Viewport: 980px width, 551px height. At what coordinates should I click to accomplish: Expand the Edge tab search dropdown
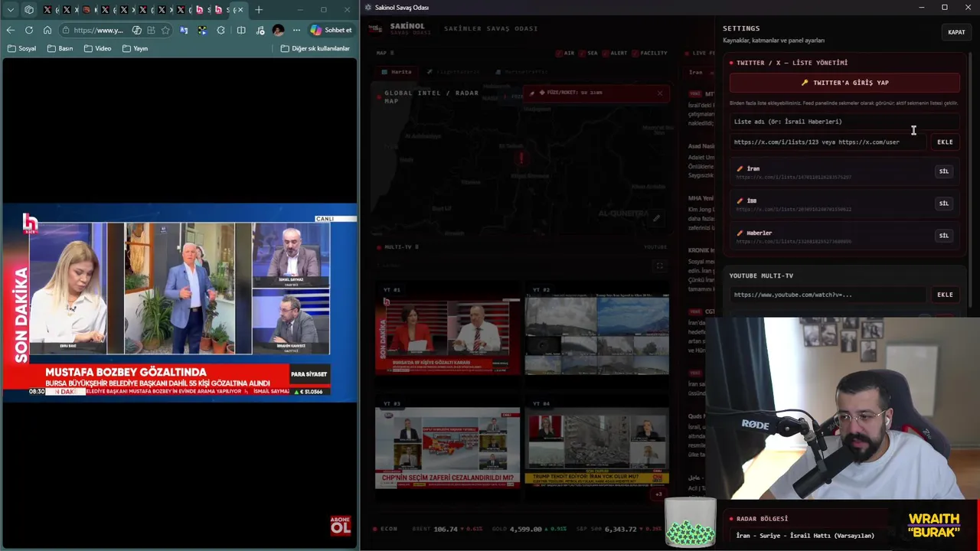pos(11,10)
